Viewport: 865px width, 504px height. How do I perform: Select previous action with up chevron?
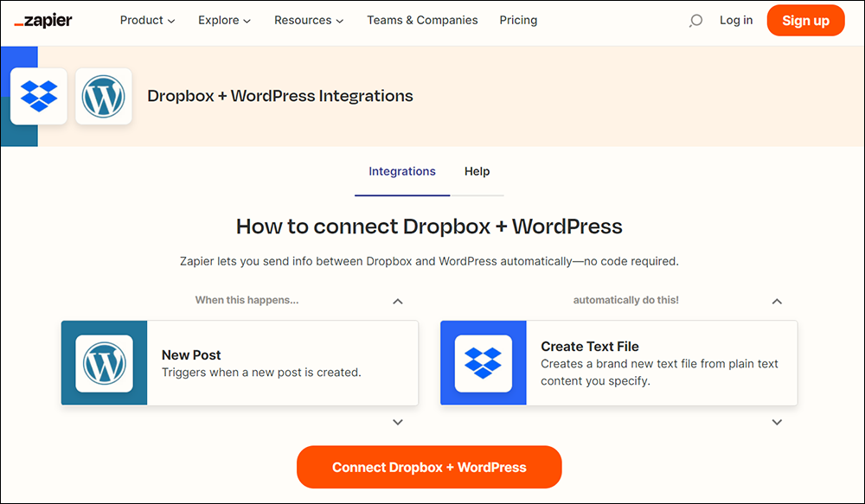click(777, 301)
